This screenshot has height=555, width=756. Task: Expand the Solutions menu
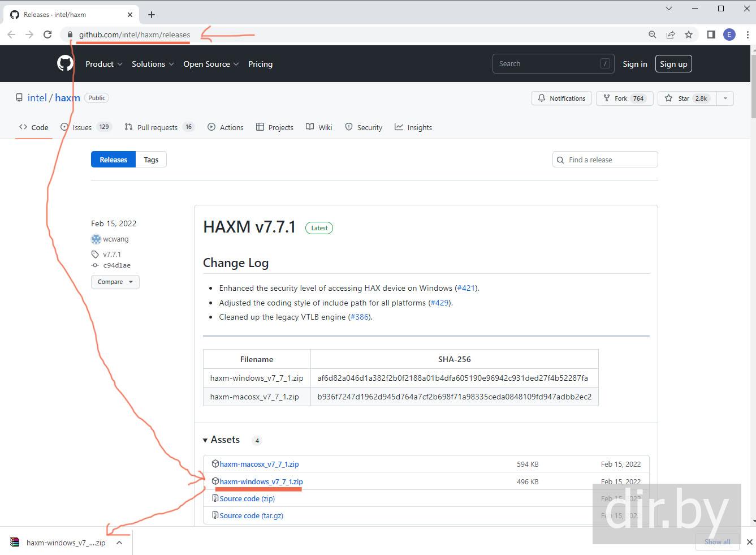click(x=153, y=64)
